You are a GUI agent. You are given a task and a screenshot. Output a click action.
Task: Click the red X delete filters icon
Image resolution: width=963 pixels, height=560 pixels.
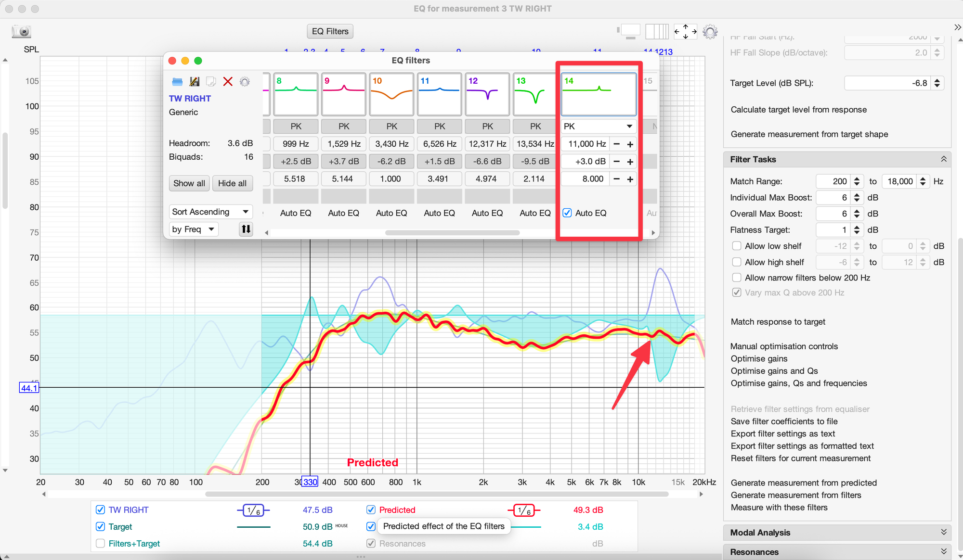228,82
